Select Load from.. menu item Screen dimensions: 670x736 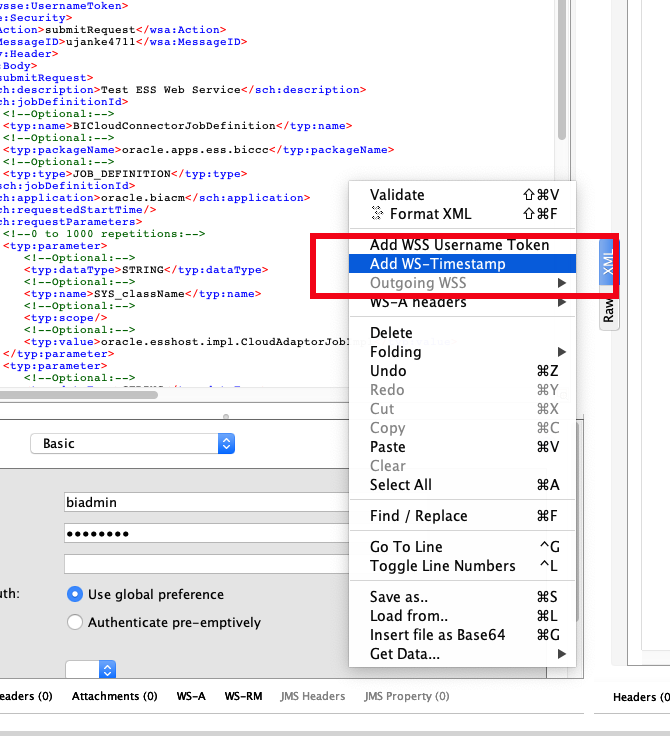(462, 616)
